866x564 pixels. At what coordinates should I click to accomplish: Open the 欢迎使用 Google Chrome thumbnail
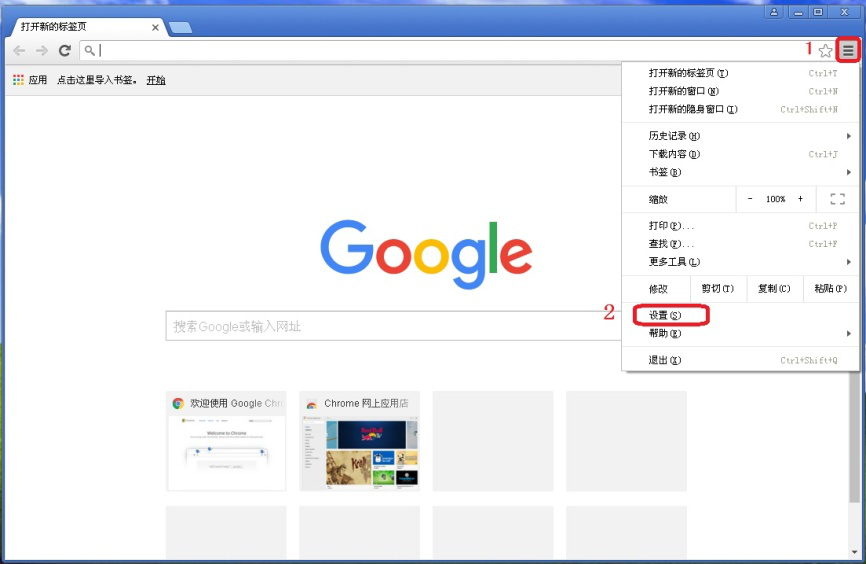[x=226, y=441]
